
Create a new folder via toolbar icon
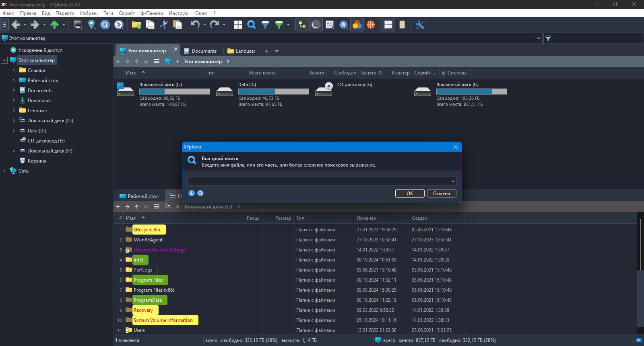pyautogui.click(x=136, y=25)
